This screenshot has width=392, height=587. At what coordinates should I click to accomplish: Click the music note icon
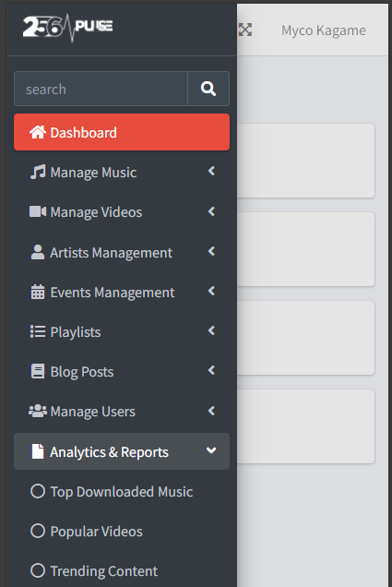point(38,172)
